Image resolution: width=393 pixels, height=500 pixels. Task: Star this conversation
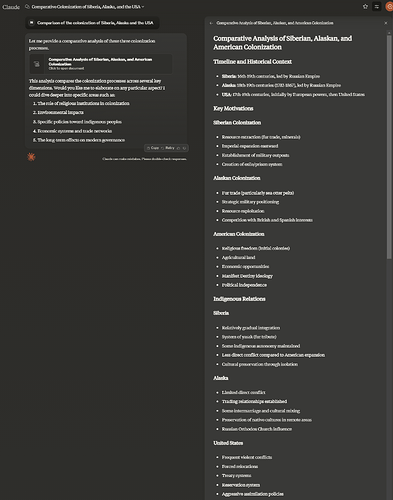365,6
